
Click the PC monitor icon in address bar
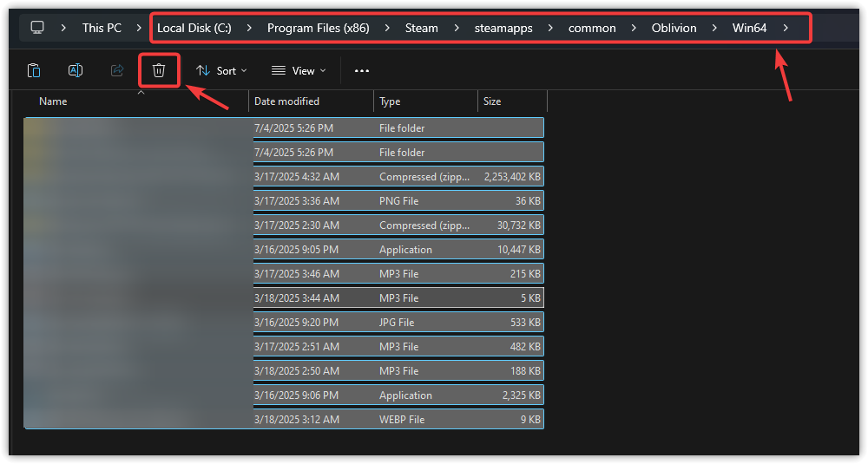coord(37,28)
